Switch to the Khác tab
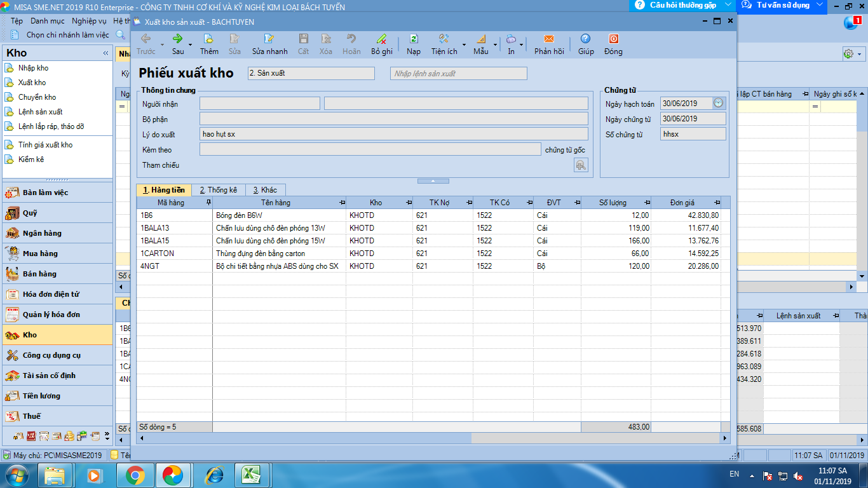Viewport: 868px width, 488px height. tap(265, 190)
